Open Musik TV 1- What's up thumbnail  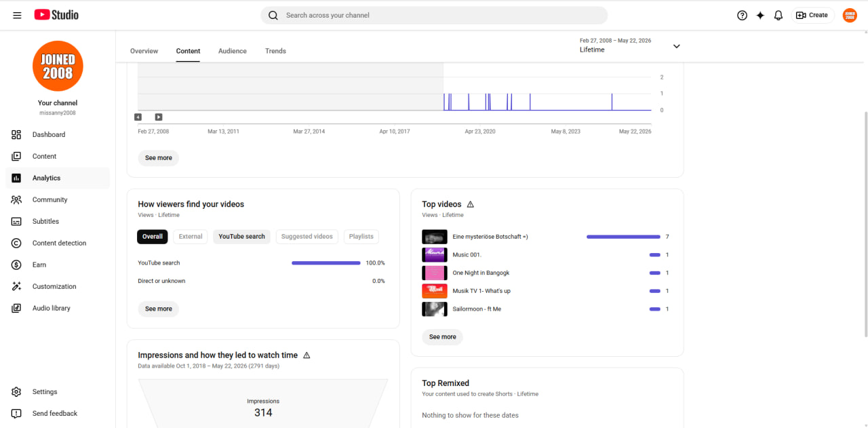435,291
